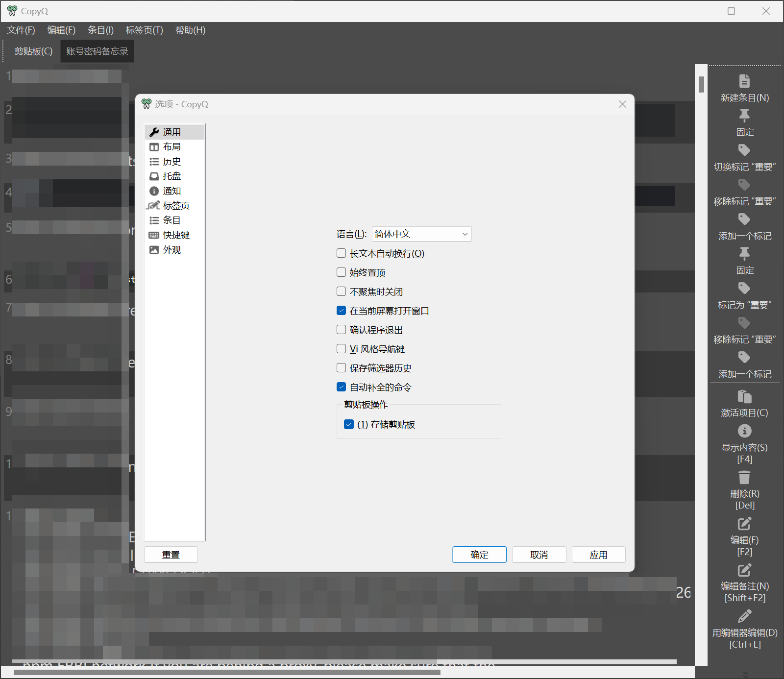Open the 外观 appearance settings page
The width and height of the screenshot is (784, 679).
(x=174, y=250)
